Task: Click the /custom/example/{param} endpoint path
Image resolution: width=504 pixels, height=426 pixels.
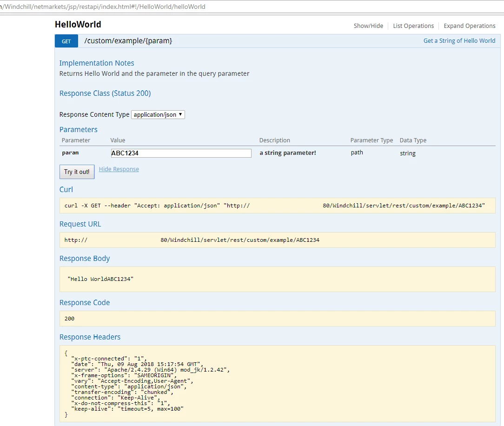Action: [128, 41]
